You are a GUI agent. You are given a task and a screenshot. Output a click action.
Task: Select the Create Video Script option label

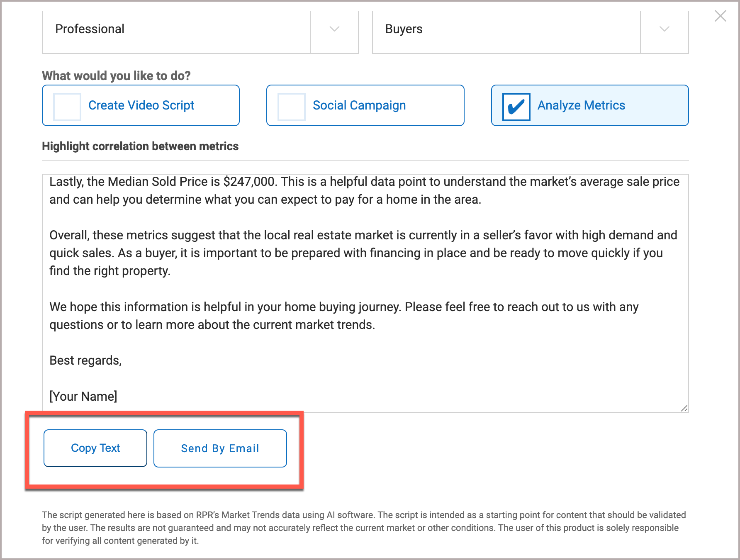[x=141, y=105]
